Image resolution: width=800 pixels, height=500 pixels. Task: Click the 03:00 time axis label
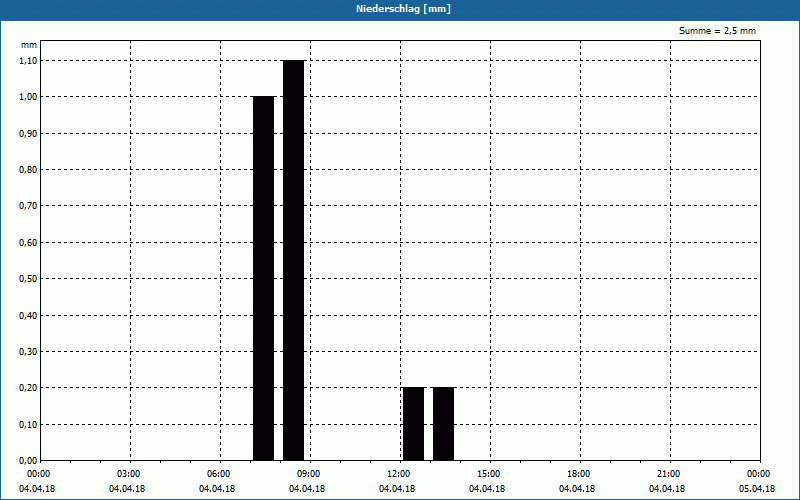130,474
